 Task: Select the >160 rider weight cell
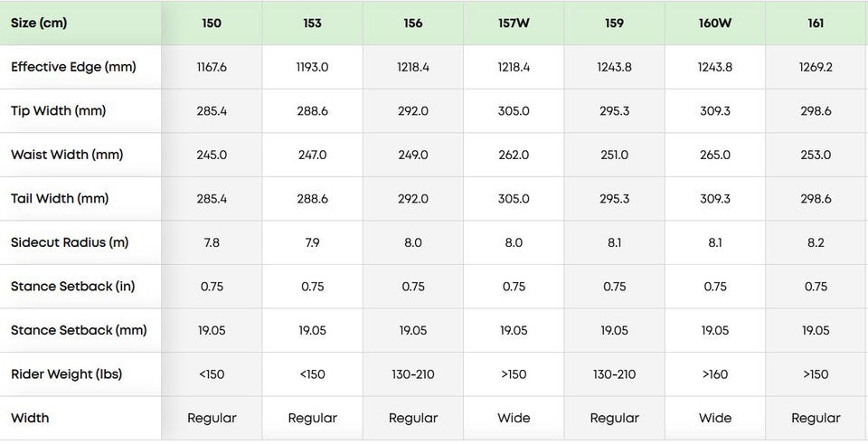point(715,373)
